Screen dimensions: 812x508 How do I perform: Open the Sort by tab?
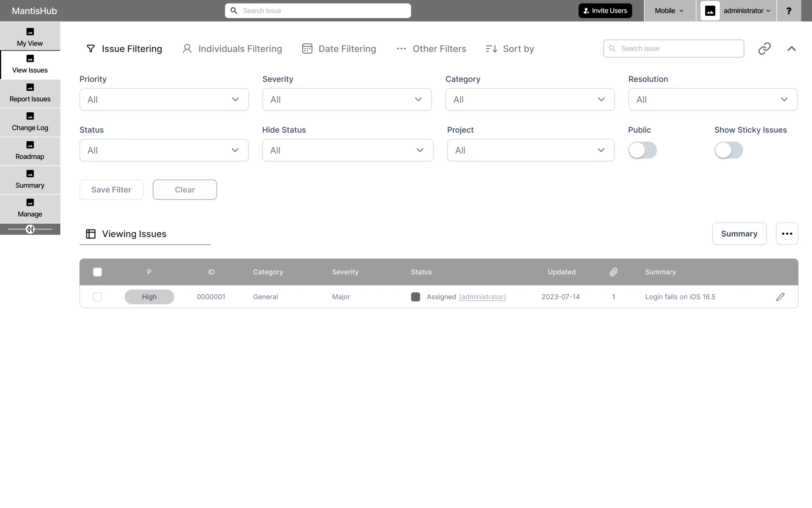[510, 49]
